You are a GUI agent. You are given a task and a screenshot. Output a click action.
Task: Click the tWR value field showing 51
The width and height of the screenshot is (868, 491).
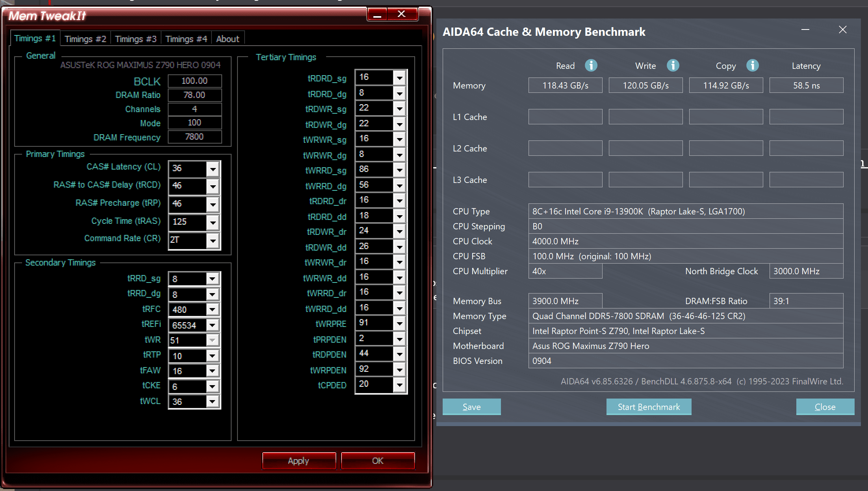point(188,340)
